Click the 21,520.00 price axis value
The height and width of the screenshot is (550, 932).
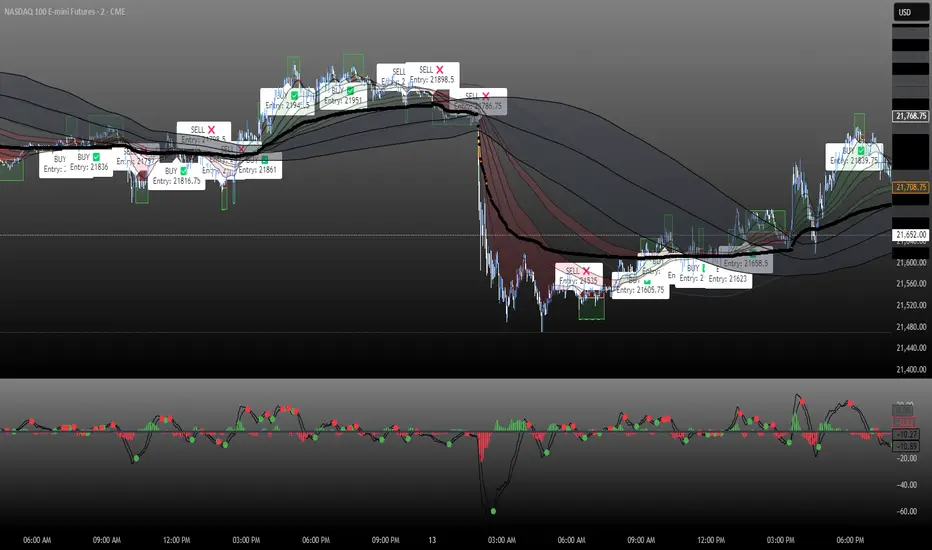click(x=911, y=305)
